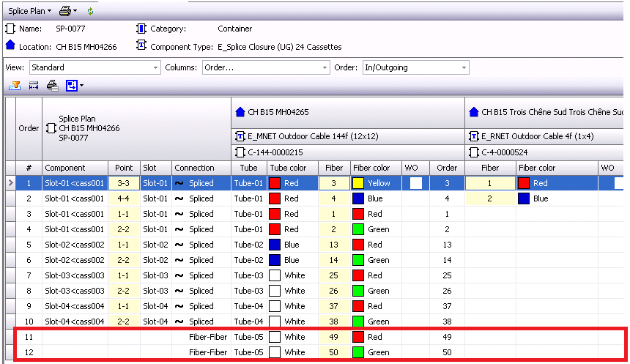Click 'Blue' fiber color in C-4-0000524 row 2
This screenshot has width=630, height=364.
541,198
